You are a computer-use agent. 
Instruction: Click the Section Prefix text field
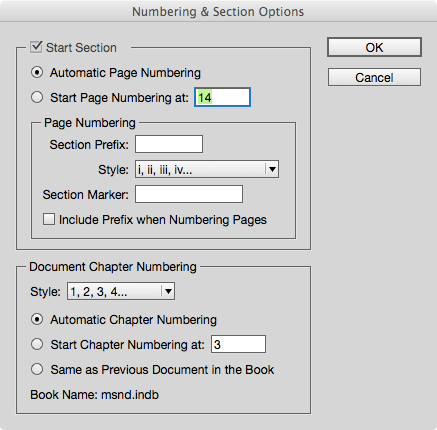[169, 144]
